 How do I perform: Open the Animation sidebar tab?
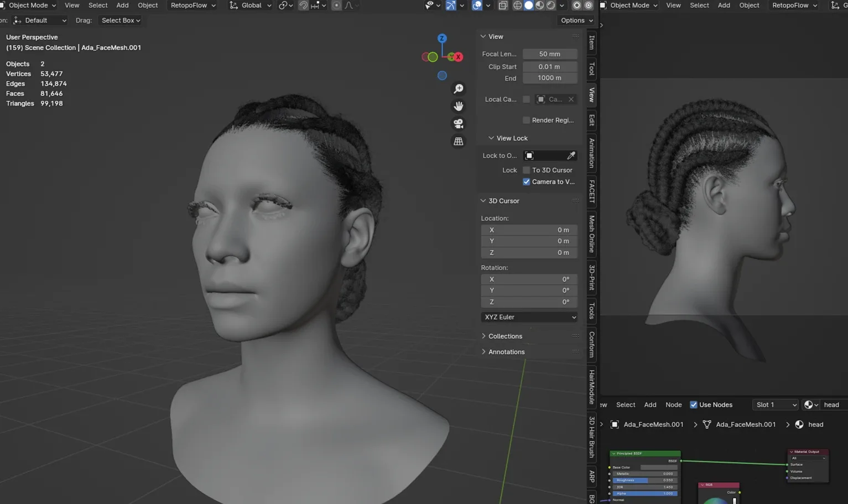(x=592, y=153)
